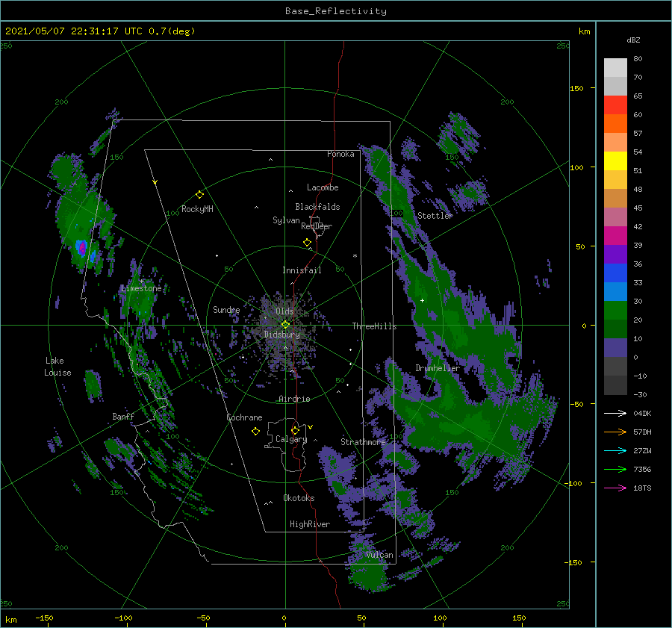Pick the pink 42-45 dBZ swatch
This screenshot has width=672, height=628.
click(615, 217)
